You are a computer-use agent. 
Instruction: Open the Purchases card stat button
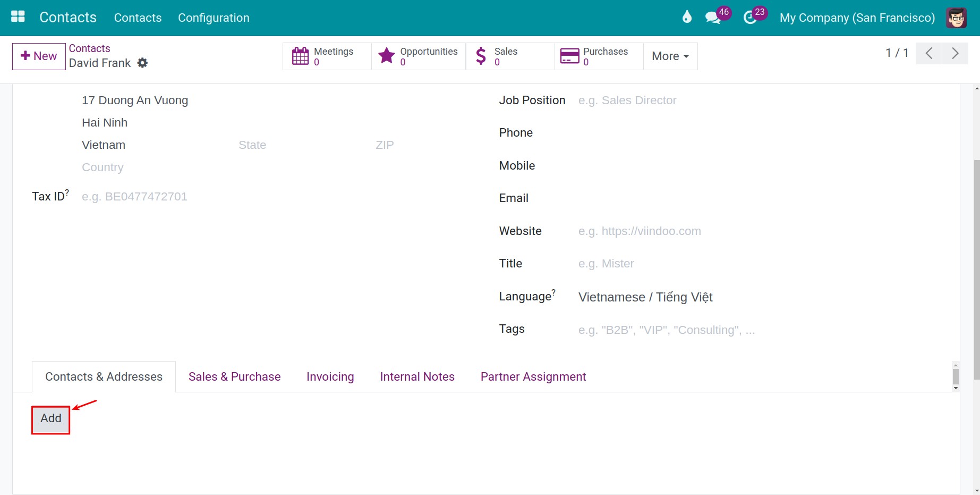click(599, 56)
